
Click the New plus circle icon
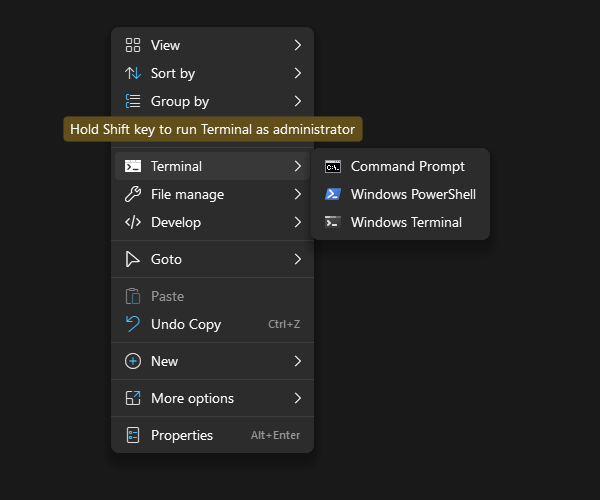point(132,361)
